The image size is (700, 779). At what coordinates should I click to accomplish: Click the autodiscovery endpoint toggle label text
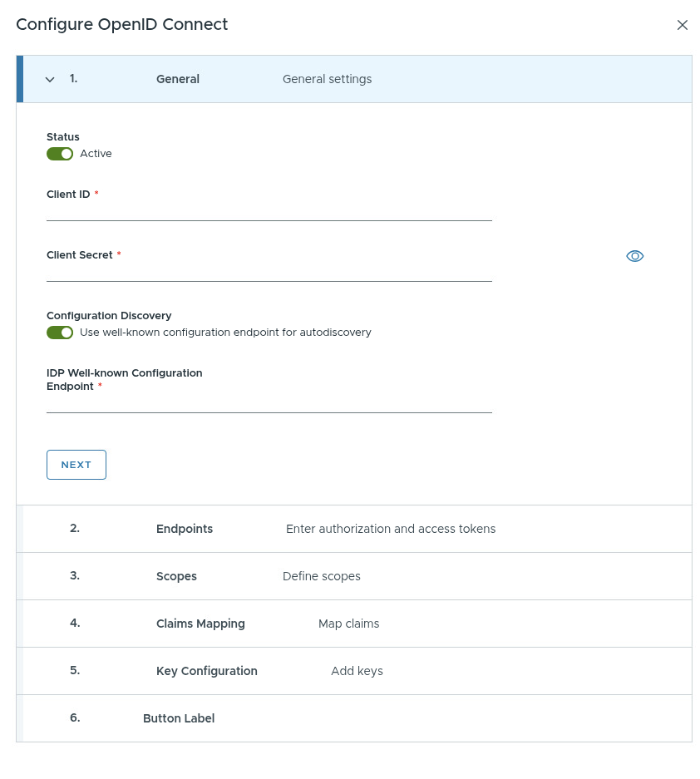point(225,333)
